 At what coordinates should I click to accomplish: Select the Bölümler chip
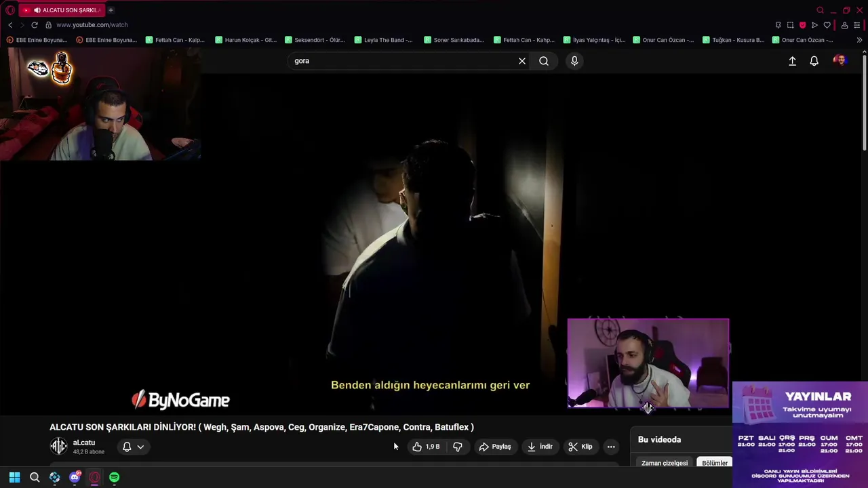715,463
